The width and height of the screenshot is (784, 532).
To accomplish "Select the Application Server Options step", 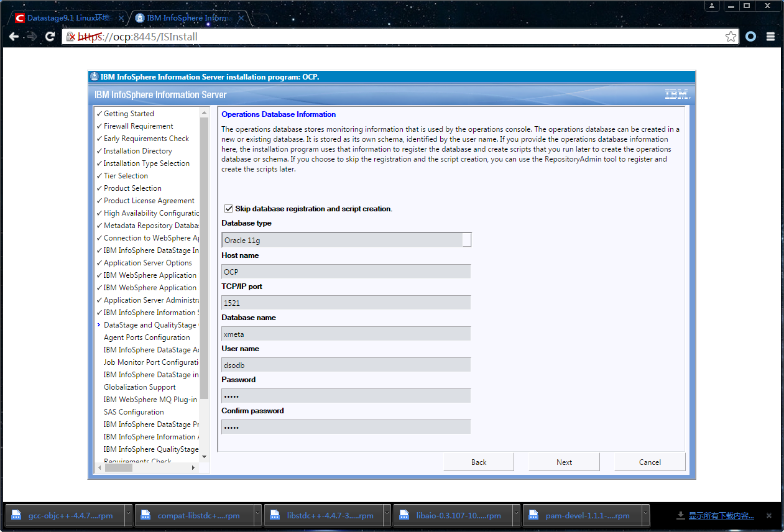I will 147,263.
